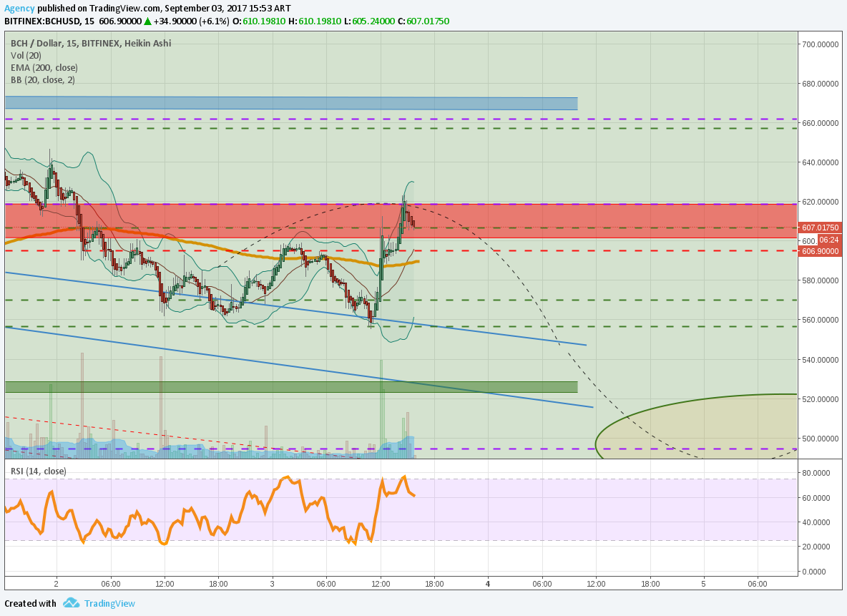Click the H:610.19810 high value

pos(315,21)
